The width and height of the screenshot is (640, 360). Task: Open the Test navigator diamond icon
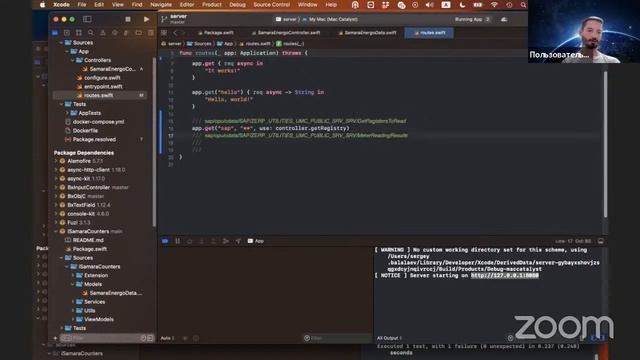(x=115, y=33)
